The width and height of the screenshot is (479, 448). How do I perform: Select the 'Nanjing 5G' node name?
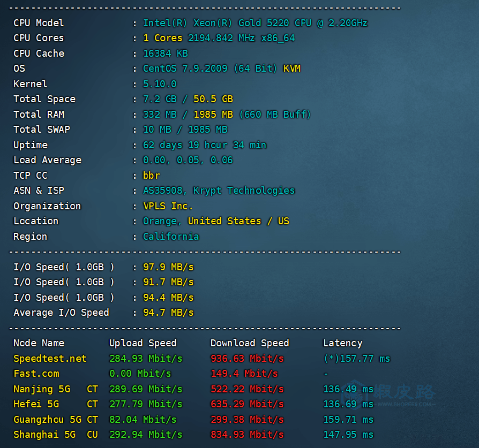42,389
